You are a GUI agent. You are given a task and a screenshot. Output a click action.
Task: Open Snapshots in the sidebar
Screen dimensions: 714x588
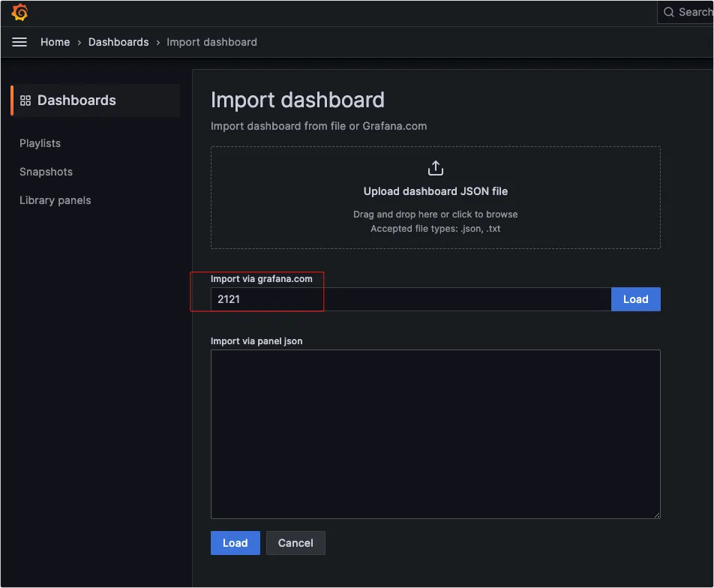[46, 172]
